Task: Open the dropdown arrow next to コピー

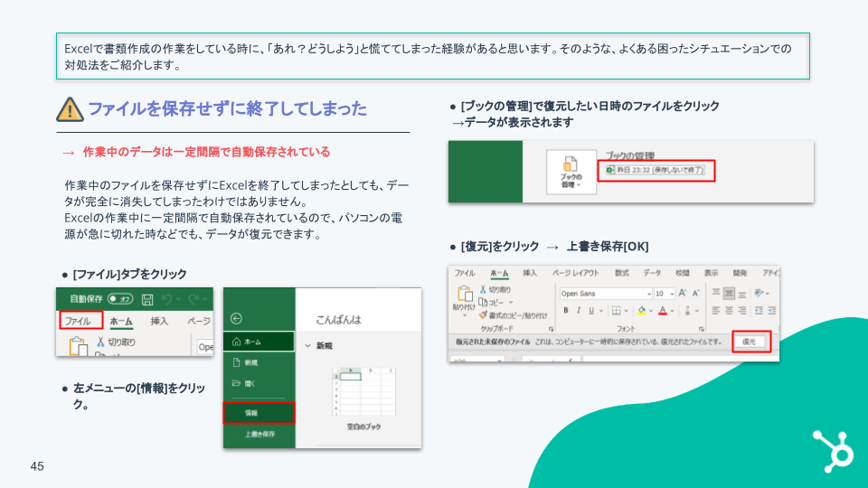Action: (511, 303)
